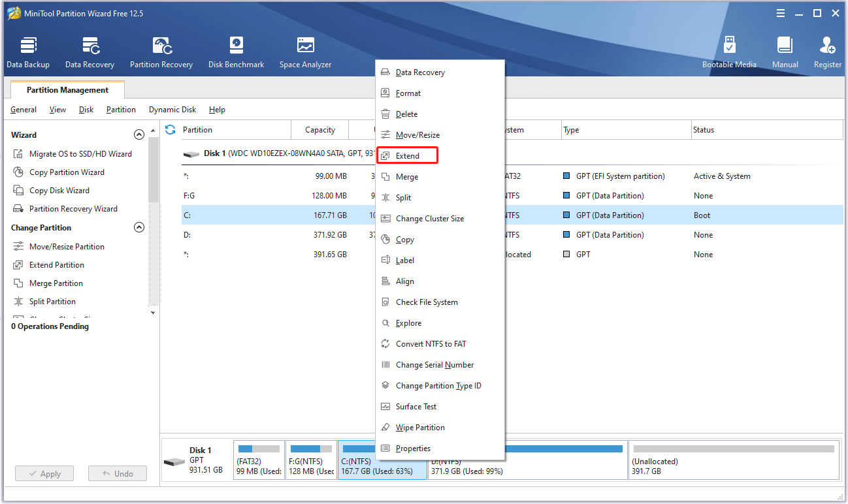Click Extend Partition in sidebar

[49, 265]
